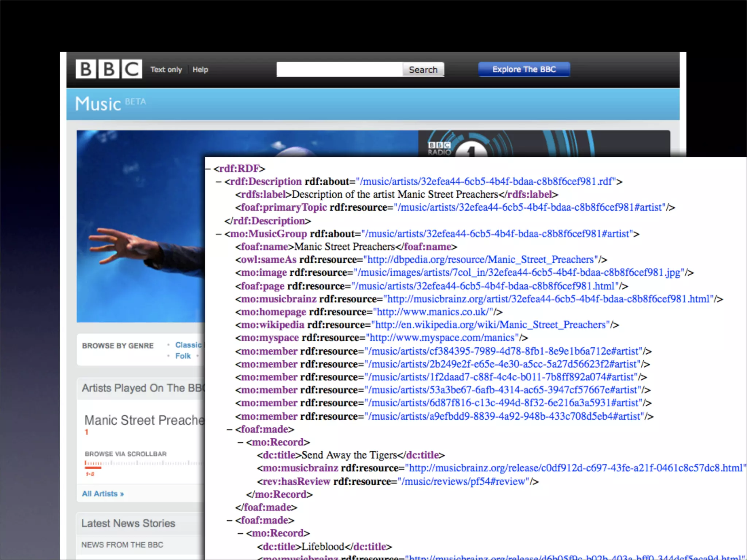The image size is (747, 560).
Task: Click the Explore The BBC button
Action: pyautogui.click(x=524, y=69)
